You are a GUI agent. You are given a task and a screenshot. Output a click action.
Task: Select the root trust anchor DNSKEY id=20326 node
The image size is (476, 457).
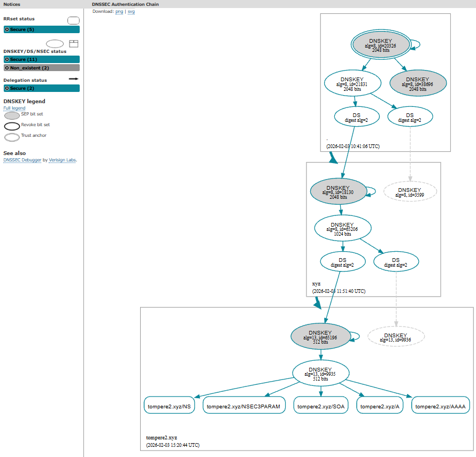pyautogui.click(x=382, y=45)
